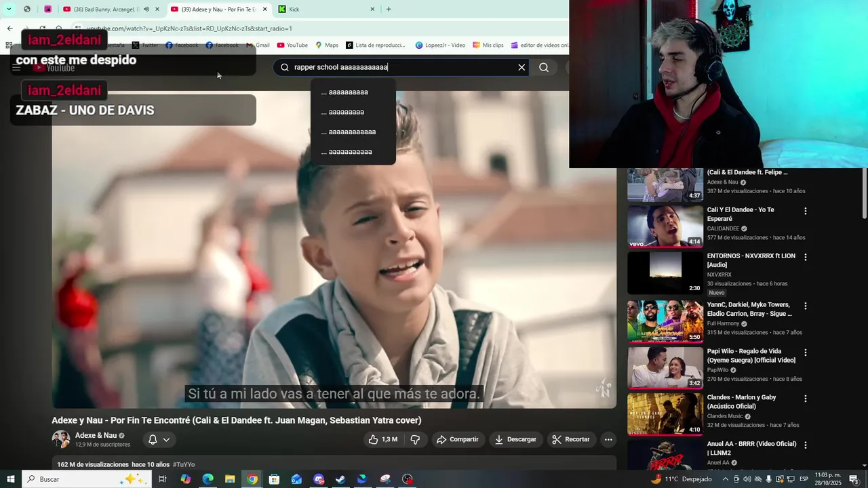Open Steam from the taskbar
The image size is (868, 488).
pyautogui.click(x=340, y=479)
